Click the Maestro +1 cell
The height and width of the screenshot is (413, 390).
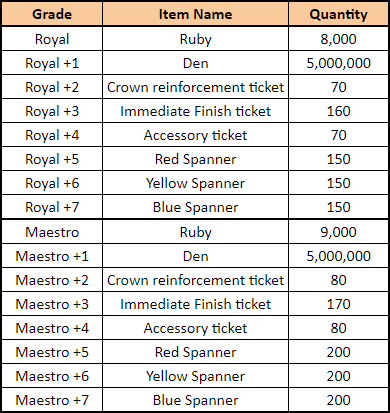(x=52, y=256)
